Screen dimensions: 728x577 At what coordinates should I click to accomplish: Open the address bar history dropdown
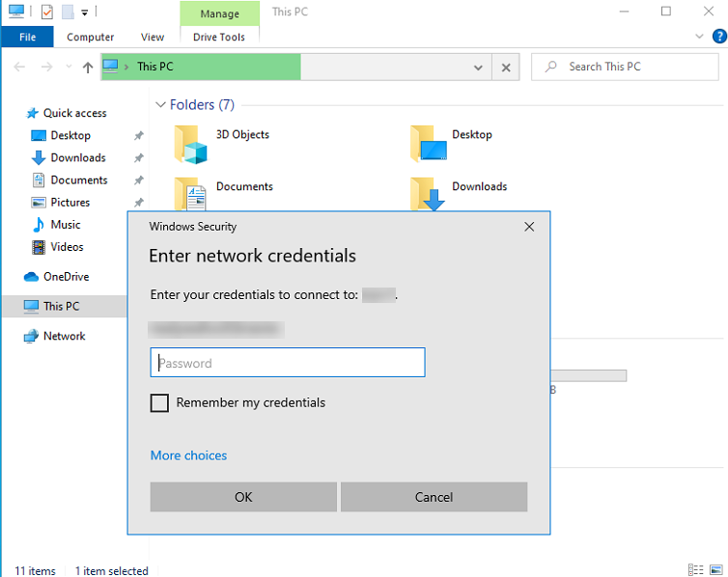(478, 68)
